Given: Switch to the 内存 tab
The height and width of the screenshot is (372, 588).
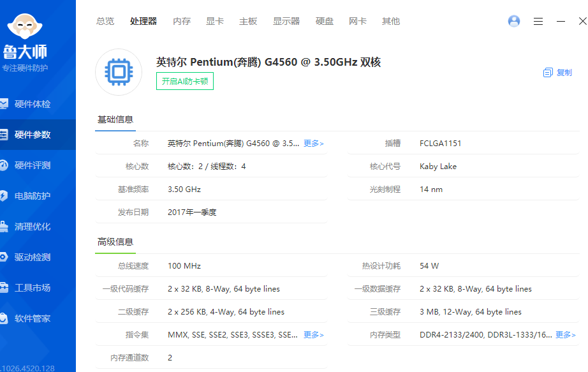Looking at the screenshot, I should pos(182,21).
